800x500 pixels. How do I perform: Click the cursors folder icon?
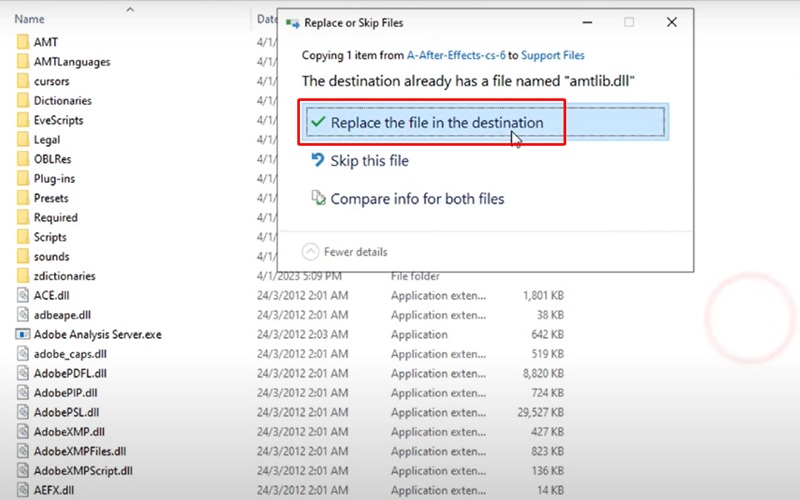23,81
